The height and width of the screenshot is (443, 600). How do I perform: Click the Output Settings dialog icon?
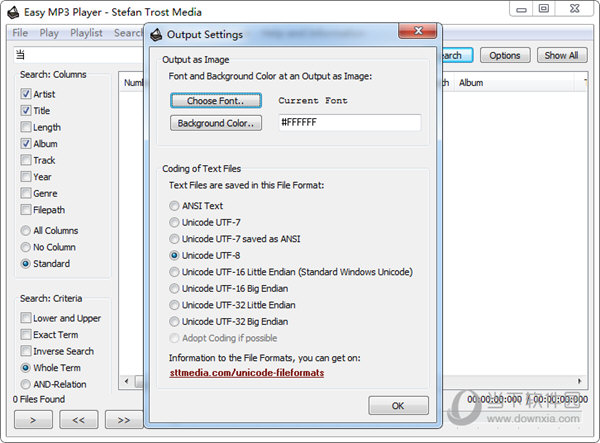[x=156, y=35]
